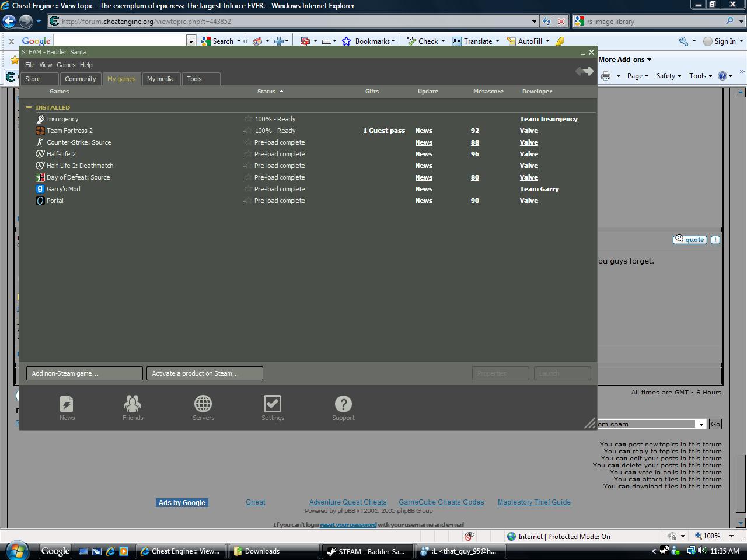The image size is (747, 560).
Task: Toggle favorite star for Half-Life 2
Action: (247, 154)
